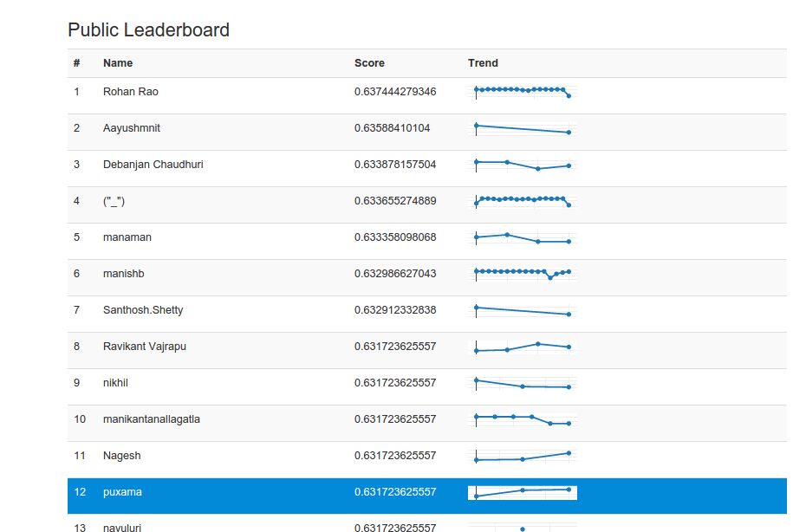Click Santhosh.Shetty's trend sparkline

tap(523, 310)
